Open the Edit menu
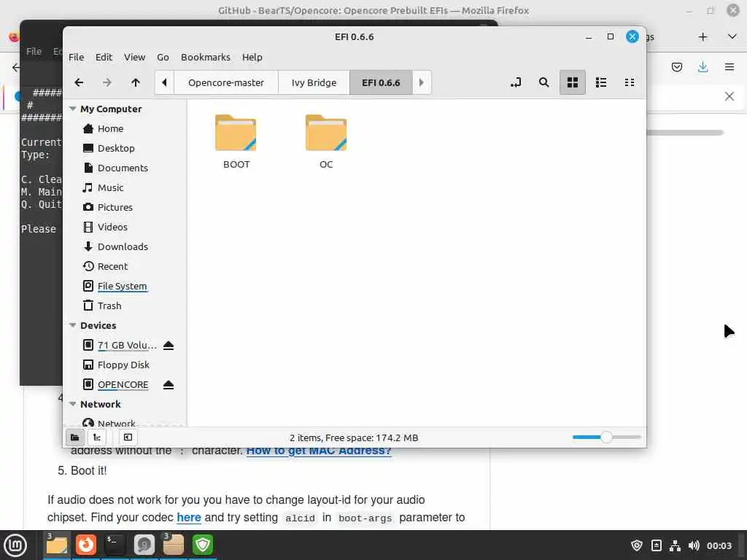Screen dimensions: 747x560 pos(104,57)
